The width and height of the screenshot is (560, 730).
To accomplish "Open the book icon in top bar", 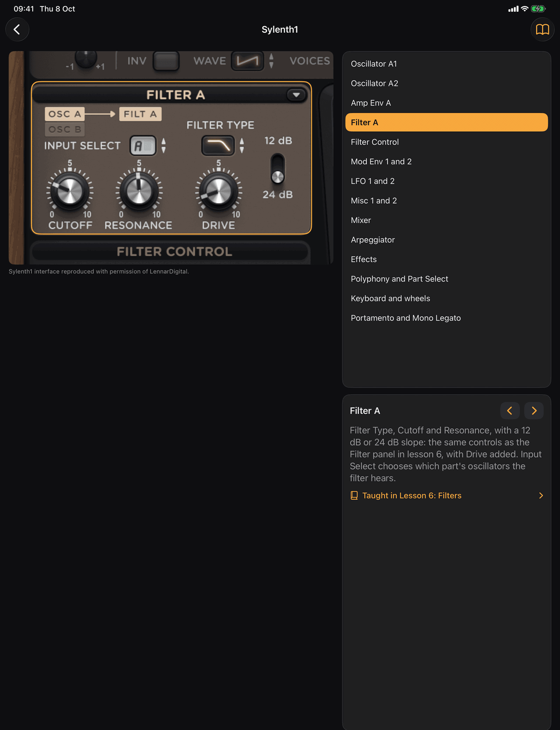I will click(x=542, y=29).
